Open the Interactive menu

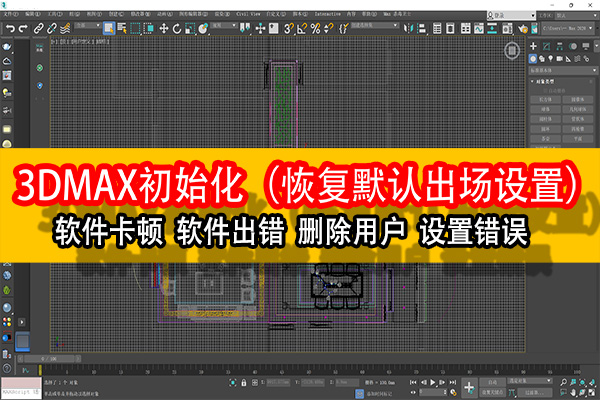pos(327,14)
